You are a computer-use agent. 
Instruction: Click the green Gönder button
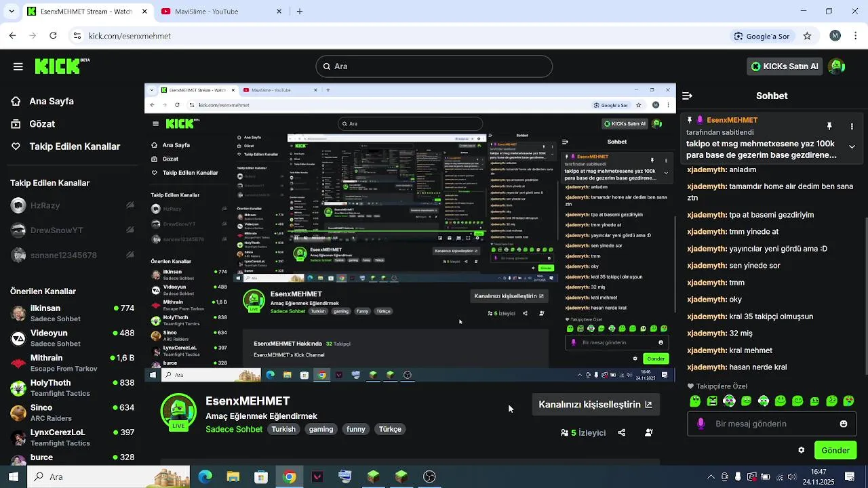(x=835, y=450)
